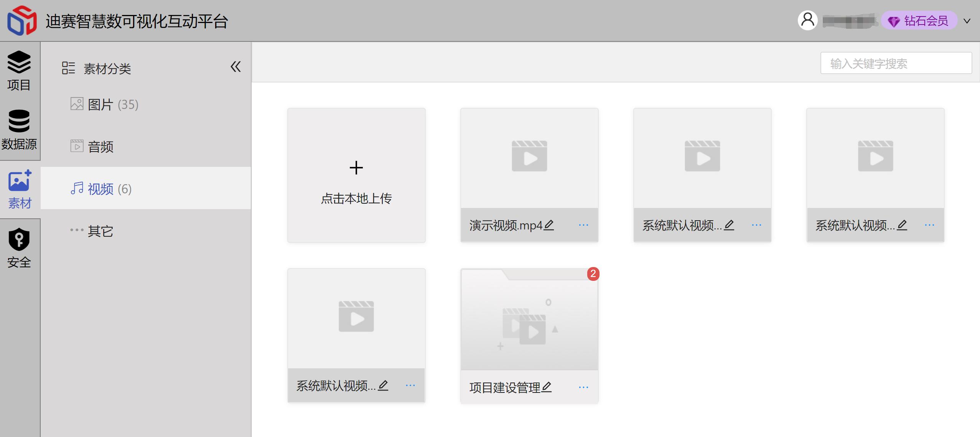Click the 素材分类 heading text
Viewport: 980px width, 437px height.
coord(107,69)
